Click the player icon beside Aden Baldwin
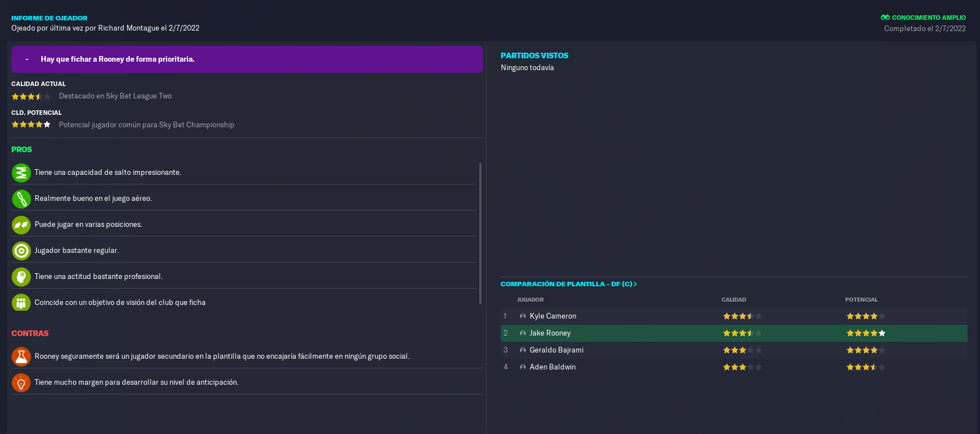The image size is (980, 434). [x=523, y=367]
